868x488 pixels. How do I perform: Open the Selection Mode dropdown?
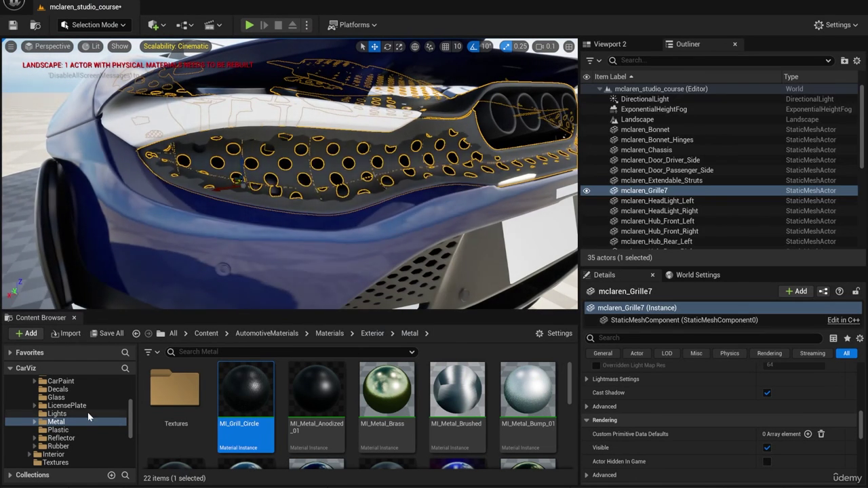(x=93, y=25)
